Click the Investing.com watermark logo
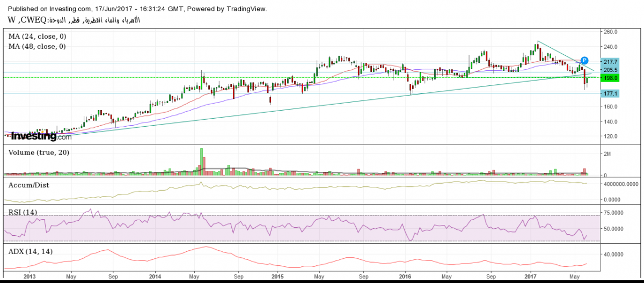The image size is (644, 283). [x=41, y=136]
